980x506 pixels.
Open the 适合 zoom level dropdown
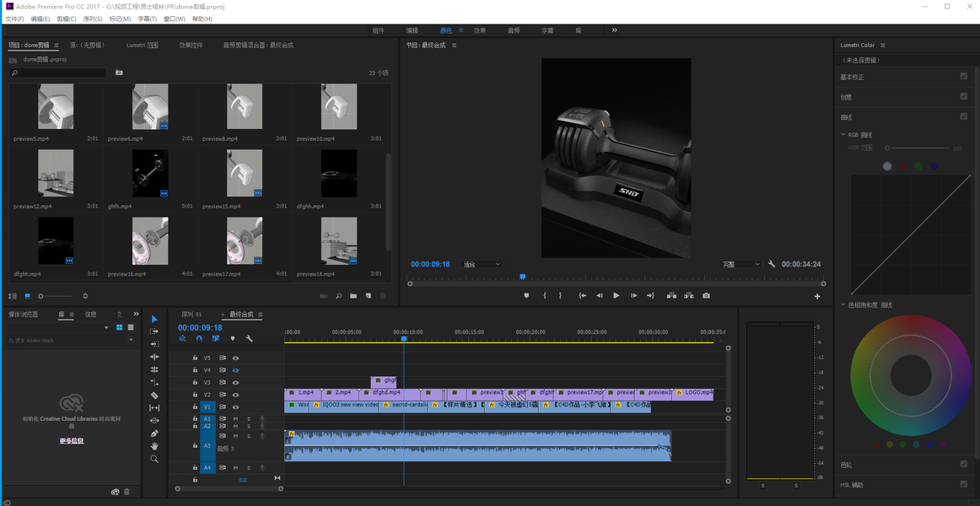click(x=482, y=264)
